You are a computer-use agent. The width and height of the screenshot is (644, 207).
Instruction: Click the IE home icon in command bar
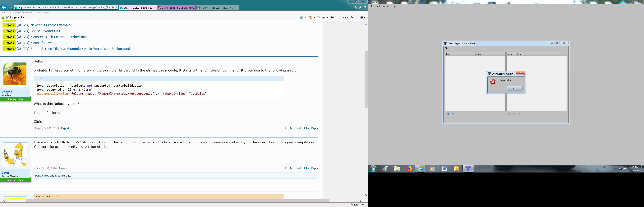tap(301, 17)
